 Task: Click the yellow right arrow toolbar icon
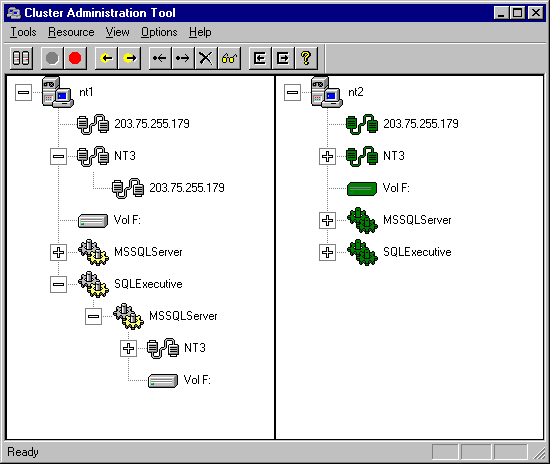129,58
